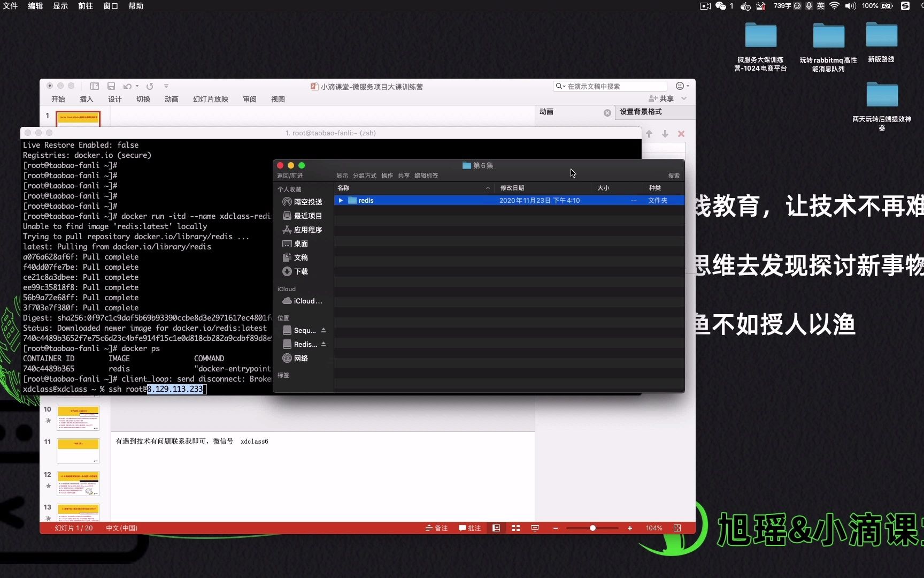Toggle the 批注 comments pane

point(469,528)
